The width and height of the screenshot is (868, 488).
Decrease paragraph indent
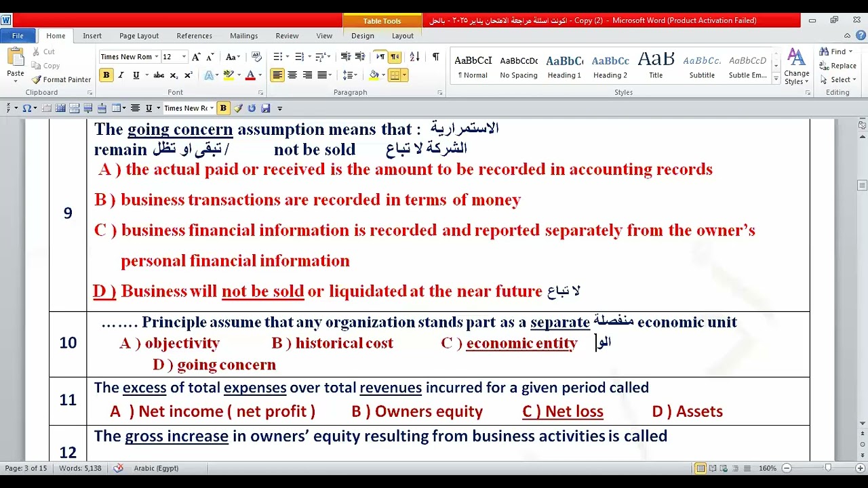click(x=345, y=57)
